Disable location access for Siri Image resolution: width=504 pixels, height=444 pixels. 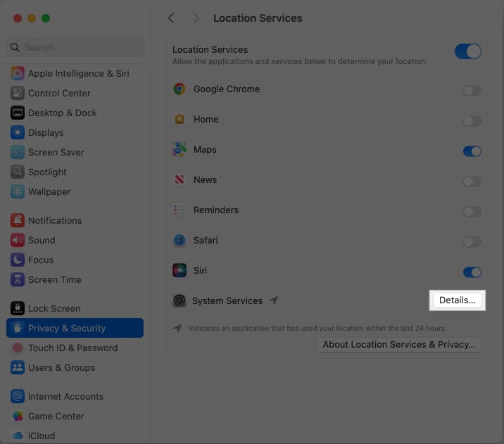tap(472, 272)
